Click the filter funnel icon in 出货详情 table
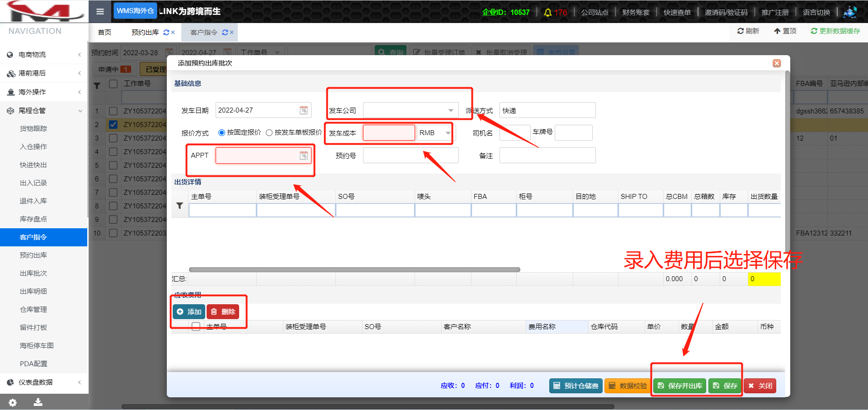868x410 pixels. [179, 206]
